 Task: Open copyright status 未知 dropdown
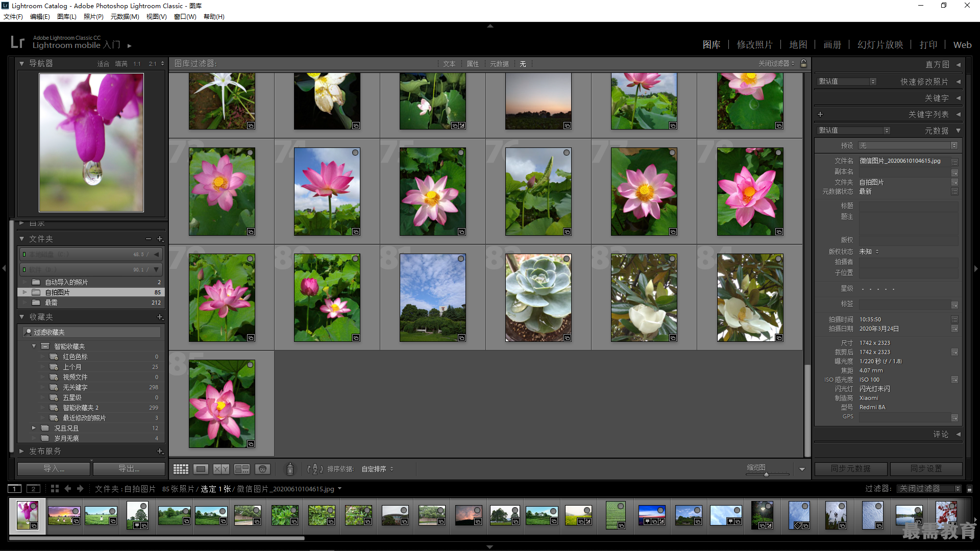coord(869,252)
